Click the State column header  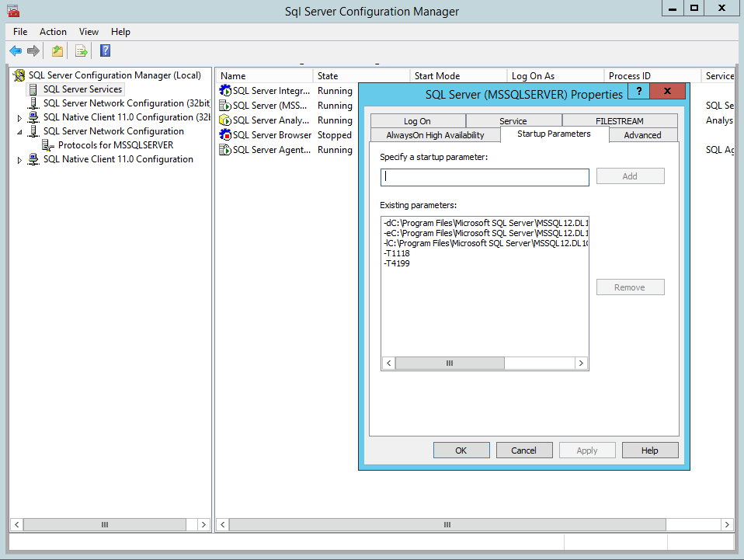(x=361, y=76)
